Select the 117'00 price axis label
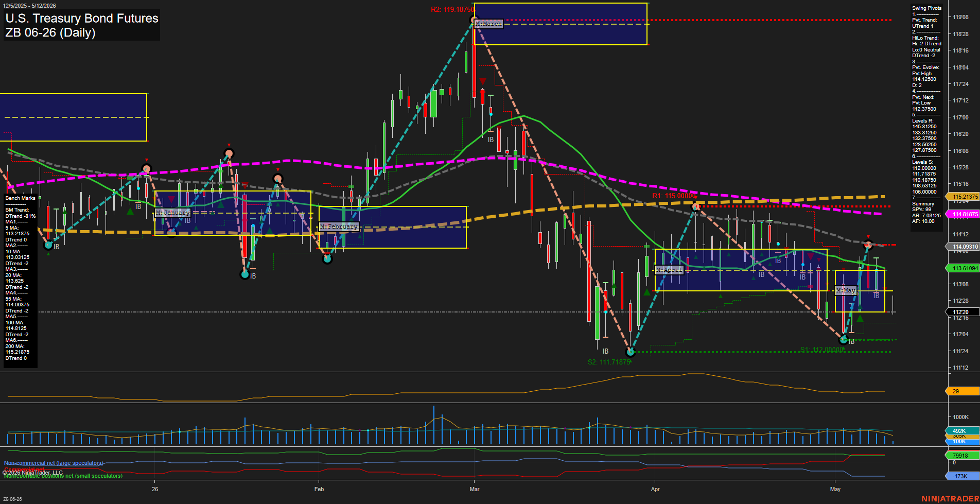The image size is (980, 504). (960, 117)
